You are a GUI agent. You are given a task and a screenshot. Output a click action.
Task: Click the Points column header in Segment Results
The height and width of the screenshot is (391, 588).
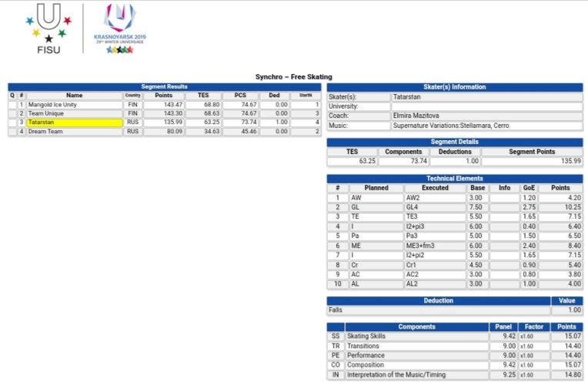click(x=163, y=95)
